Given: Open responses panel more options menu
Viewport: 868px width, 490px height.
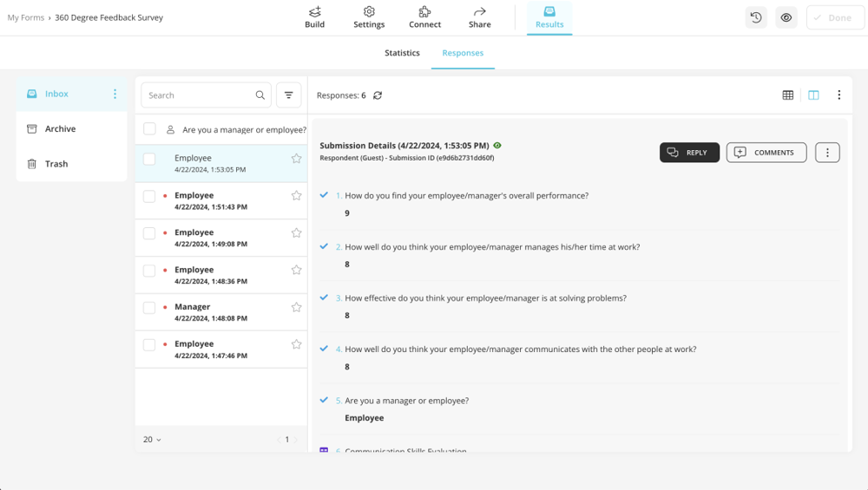Looking at the screenshot, I should pos(838,95).
